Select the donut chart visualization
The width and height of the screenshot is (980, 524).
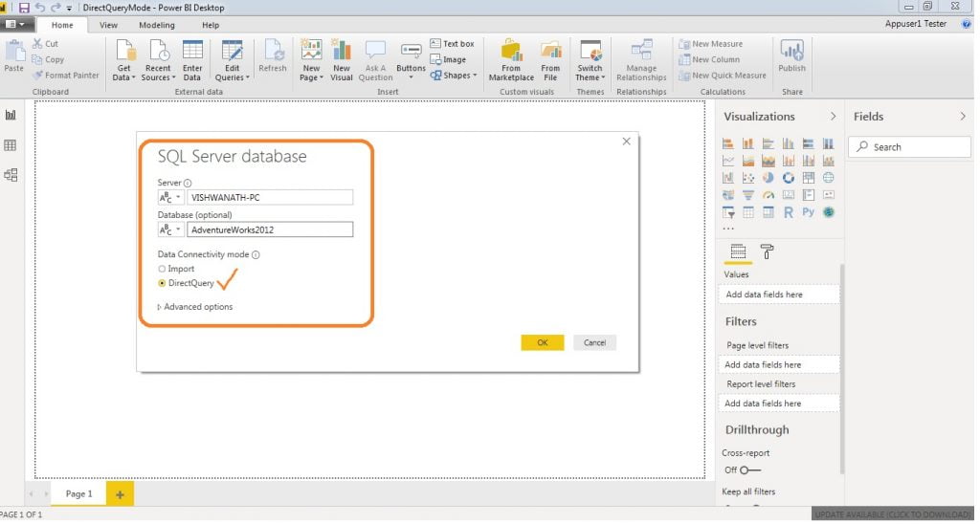(789, 178)
